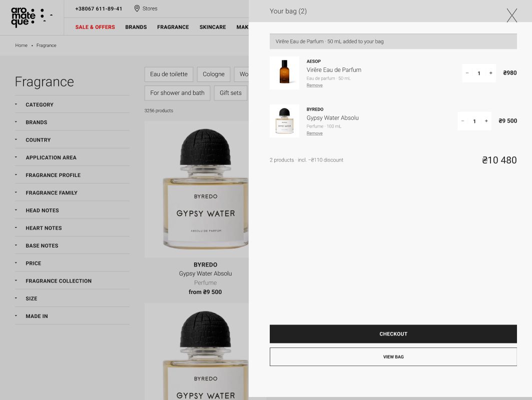Decrease quantity of Gypsy Water Absolu
Screen dimensions: 532x400
pos(463,121)
